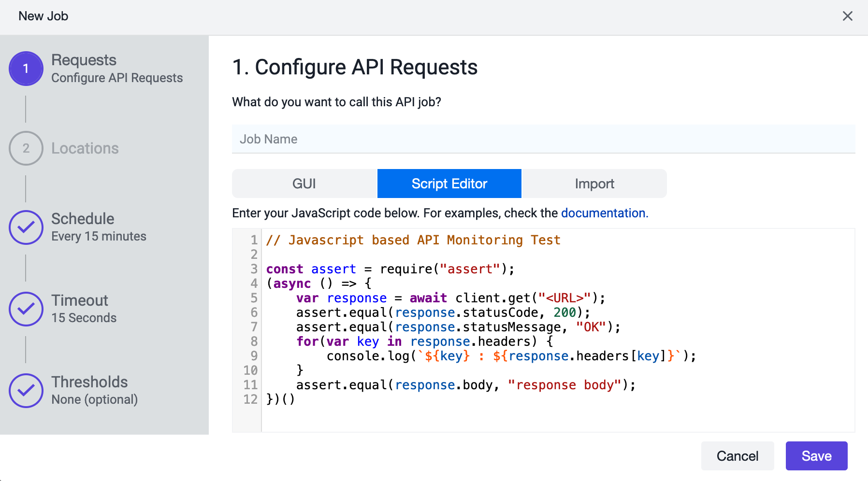Image resolution: width=868 pixels, height=481 pixels.
Task: Select step 2 circle for Locations
Action: (26, 148)
